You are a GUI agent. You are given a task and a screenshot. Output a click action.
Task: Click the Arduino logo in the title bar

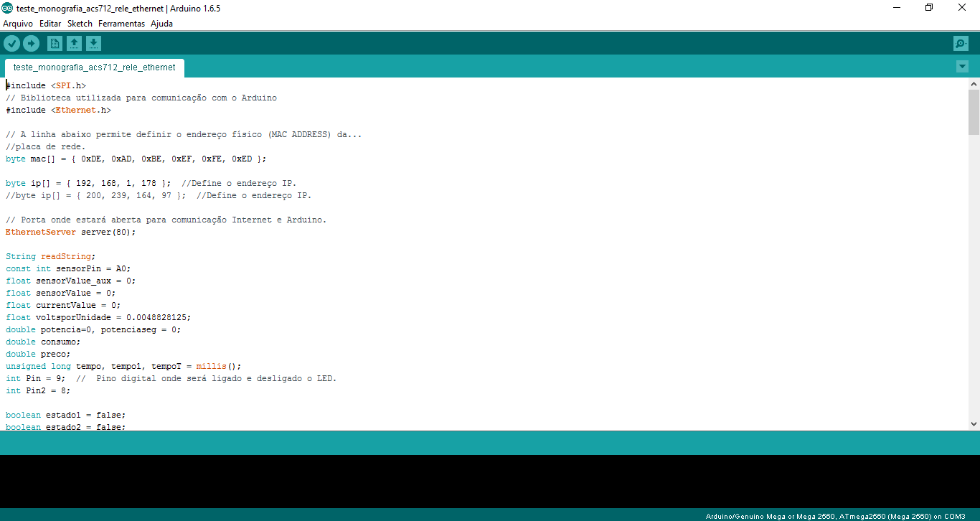(7, 8)
